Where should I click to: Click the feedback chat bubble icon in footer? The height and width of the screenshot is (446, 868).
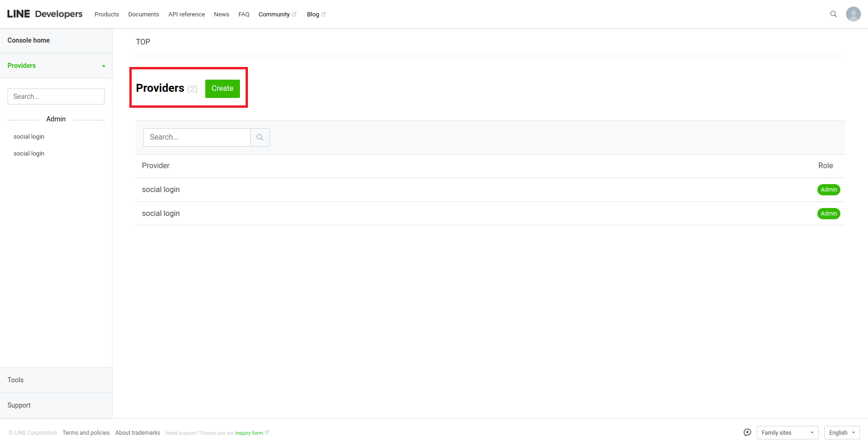[x=747, y=432]
